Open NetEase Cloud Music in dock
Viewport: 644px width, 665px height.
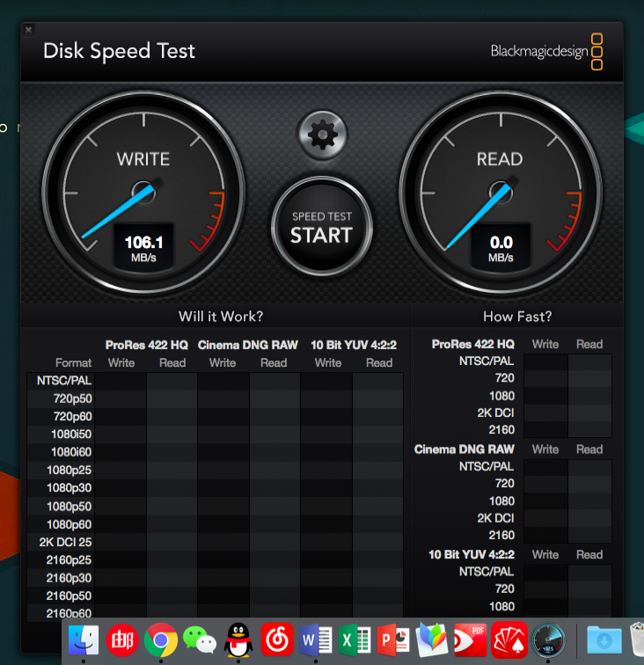276,640
